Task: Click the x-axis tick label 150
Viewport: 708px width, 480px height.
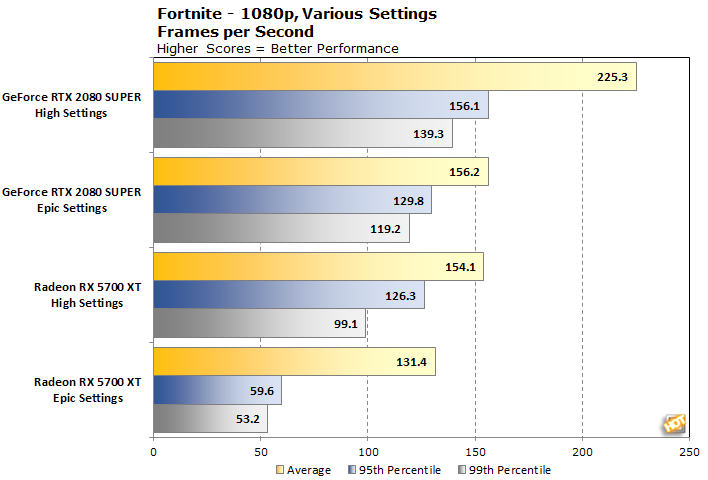Action: [475, 452]
